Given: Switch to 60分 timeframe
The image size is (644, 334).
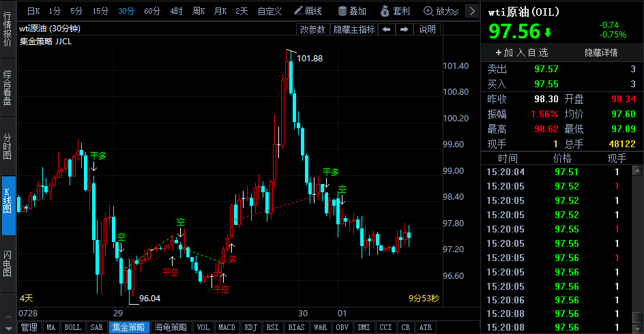Looking at the screenshot, I should (x=152, y=11).
